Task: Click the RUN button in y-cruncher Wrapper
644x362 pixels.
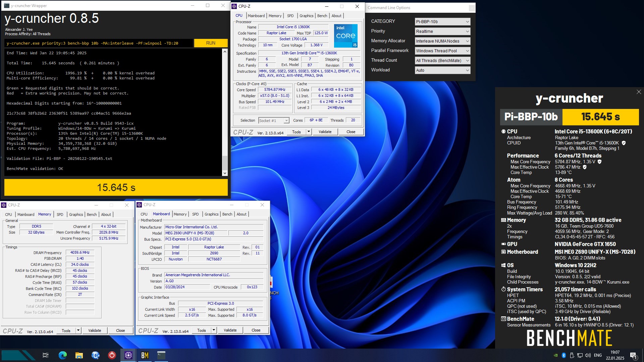Action: pyautogui.click(x=211, y=43)
